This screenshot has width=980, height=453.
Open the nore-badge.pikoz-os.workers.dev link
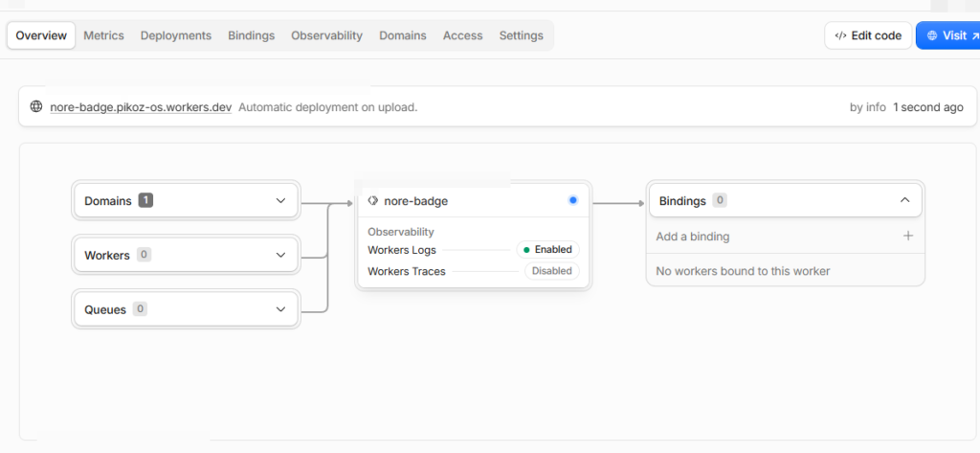[141, 107]
